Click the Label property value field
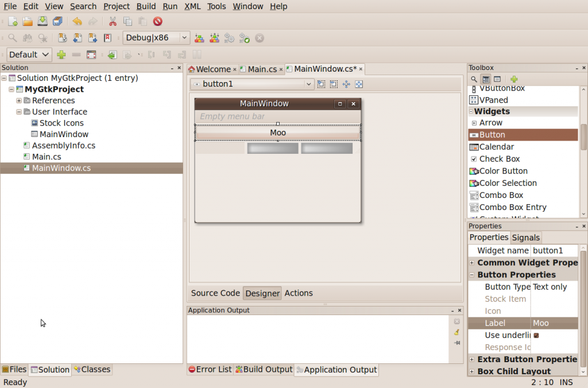This screenshot has width=588, height=388. coord(554,323)
